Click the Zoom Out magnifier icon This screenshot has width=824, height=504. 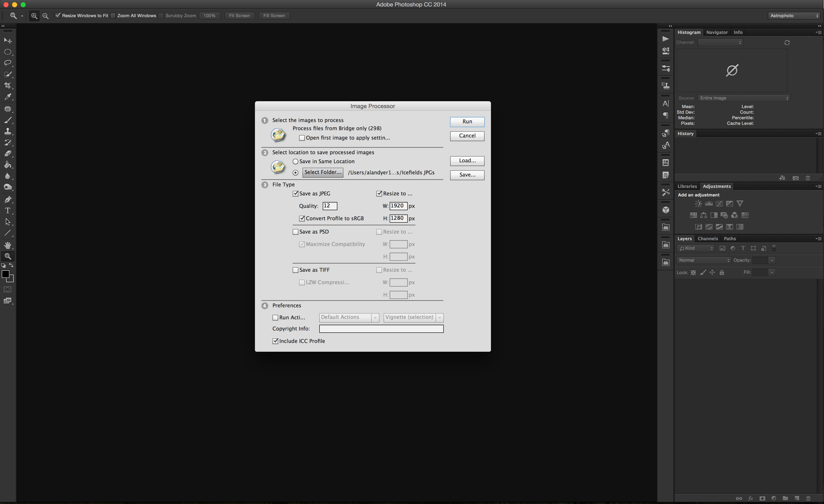(x=45, y=16)
